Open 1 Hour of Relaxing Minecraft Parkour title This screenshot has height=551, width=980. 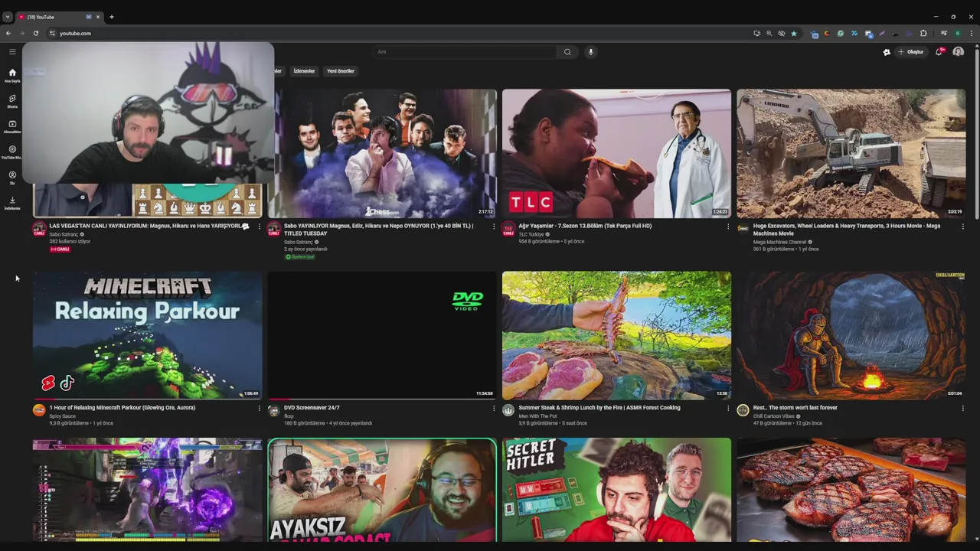[122, 408]
